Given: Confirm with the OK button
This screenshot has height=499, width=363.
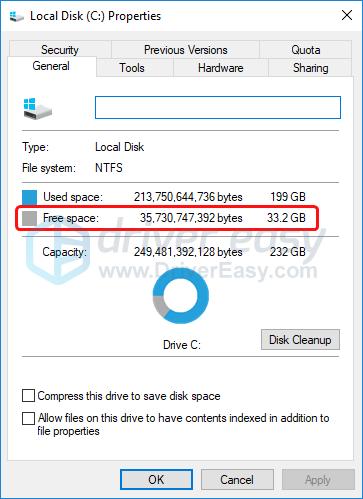Looking at the screenshot, I should point(156,480).
